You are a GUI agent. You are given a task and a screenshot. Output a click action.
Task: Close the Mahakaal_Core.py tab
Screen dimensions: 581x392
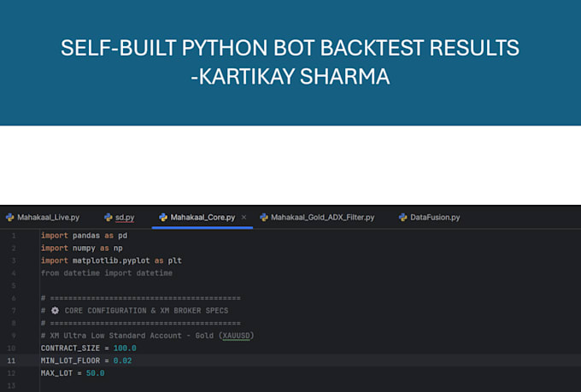coord(244,218)
